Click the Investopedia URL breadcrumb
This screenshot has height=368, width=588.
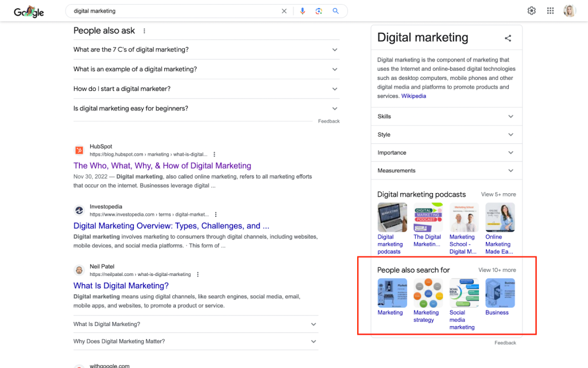pos(149,214)
